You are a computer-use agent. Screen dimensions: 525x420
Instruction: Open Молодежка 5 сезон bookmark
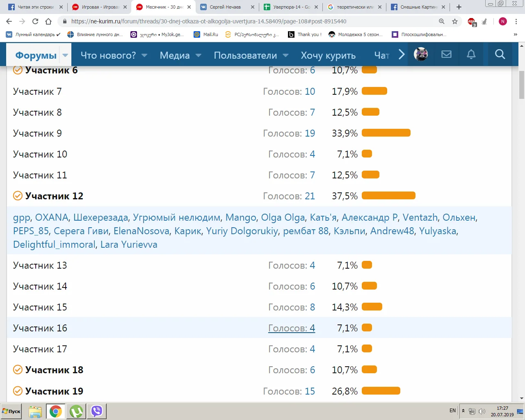356,34
